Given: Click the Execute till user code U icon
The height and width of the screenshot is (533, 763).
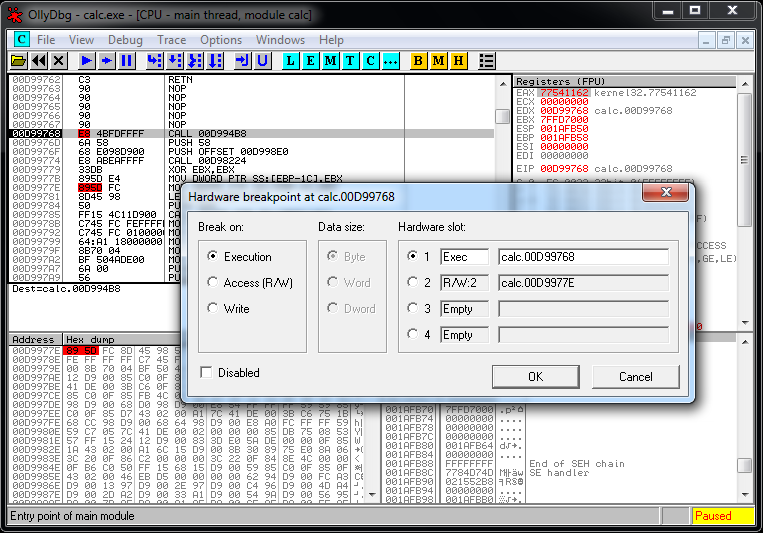Looking at the screenshot, I should 262,61.
